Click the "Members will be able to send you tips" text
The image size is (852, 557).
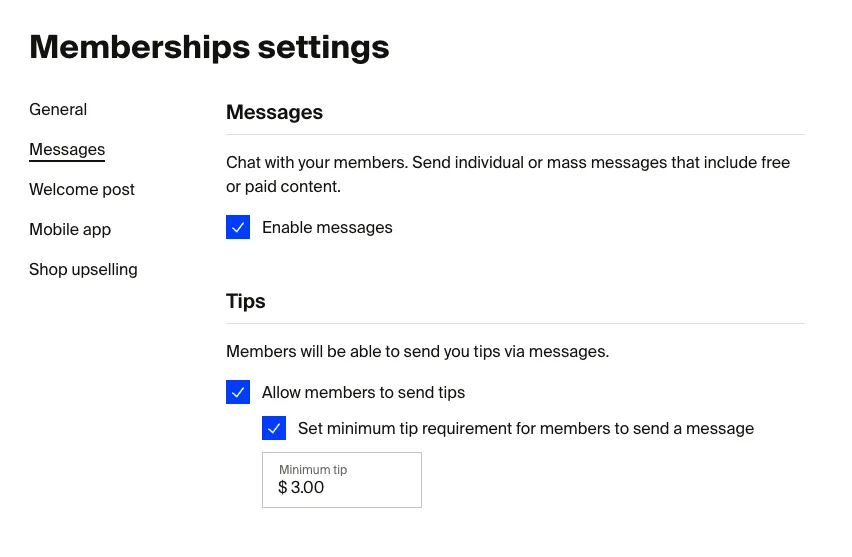click(417, 352)
